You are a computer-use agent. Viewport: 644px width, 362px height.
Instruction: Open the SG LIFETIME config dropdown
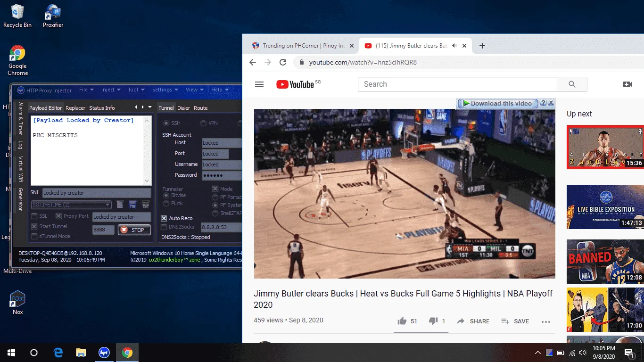pos(71,205)
